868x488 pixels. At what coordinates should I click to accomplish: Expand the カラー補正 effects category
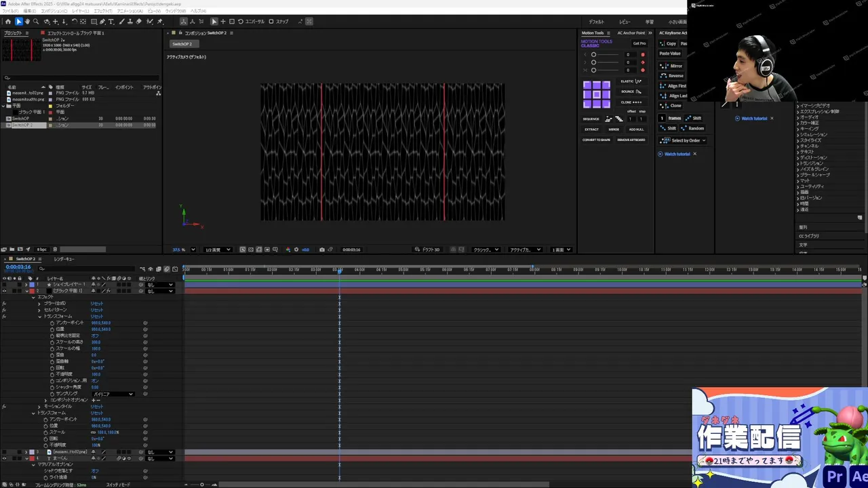coord(797,123)
